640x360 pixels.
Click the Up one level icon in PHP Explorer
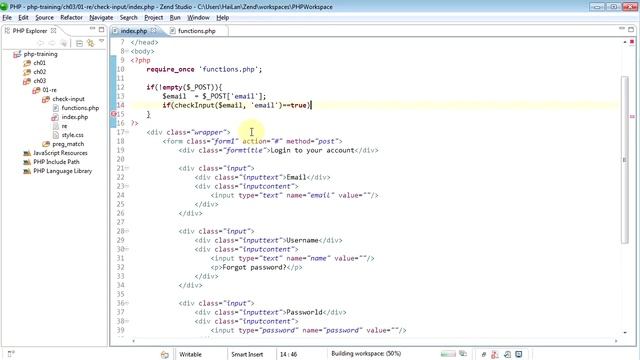pos(63,43)
